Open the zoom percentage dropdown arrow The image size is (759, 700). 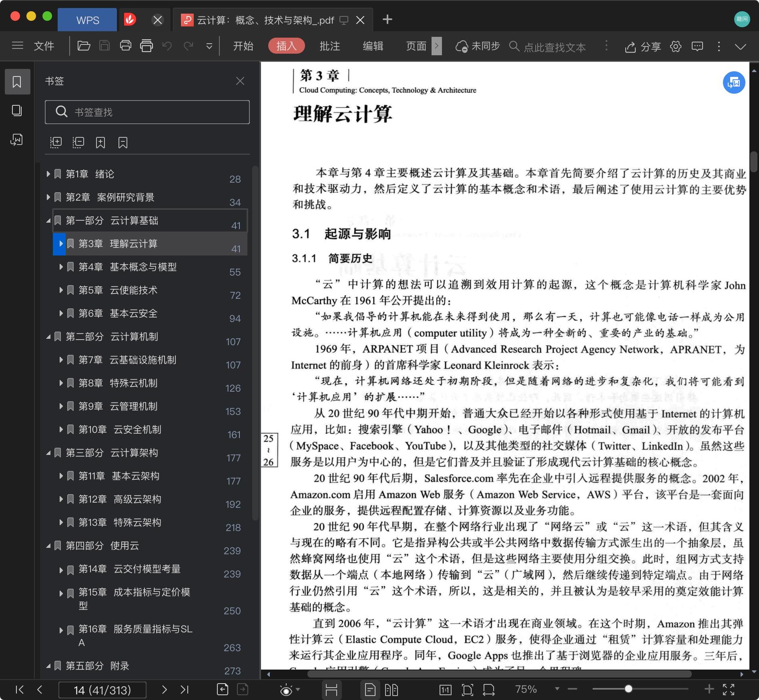coord(557,689)
